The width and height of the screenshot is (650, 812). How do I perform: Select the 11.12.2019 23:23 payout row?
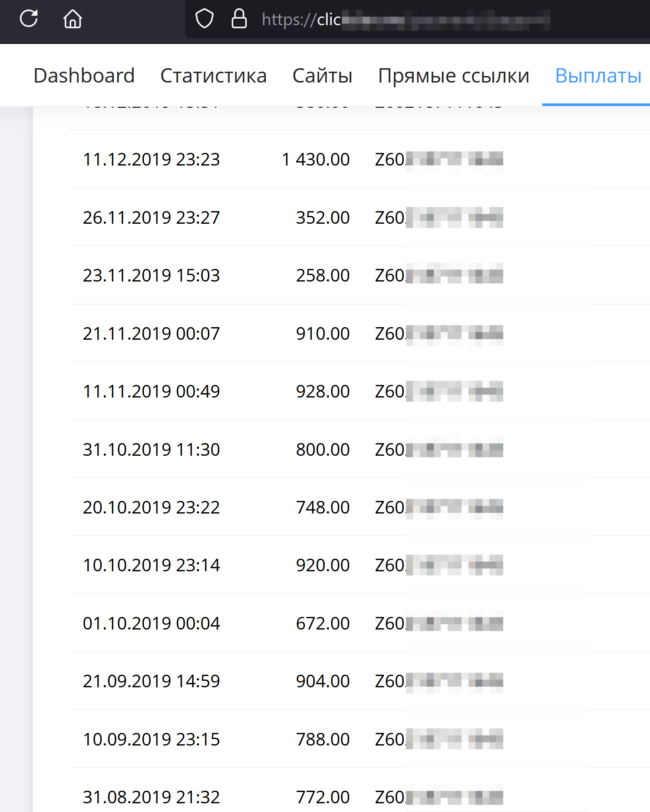(x=360, y=159)
